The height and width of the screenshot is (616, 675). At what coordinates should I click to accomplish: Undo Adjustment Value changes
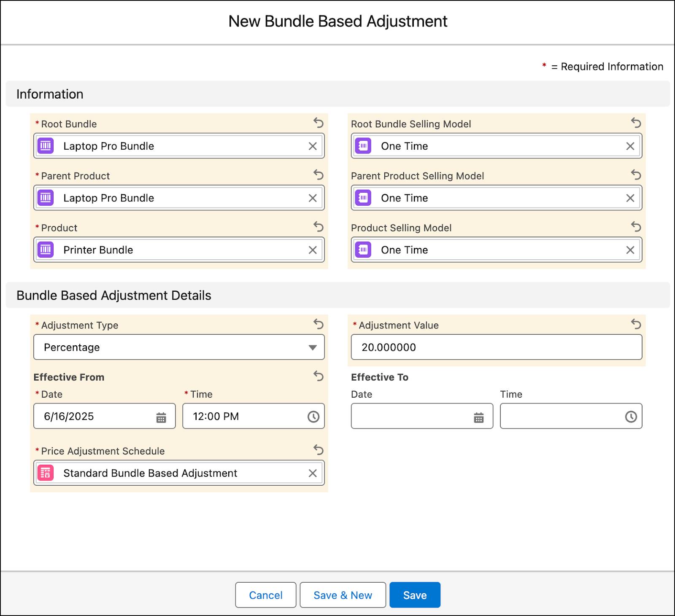pyautogui.click(x=636, y=324)
